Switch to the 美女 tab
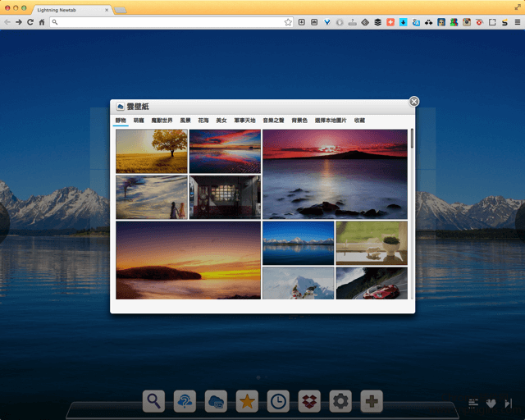Screen dimensions: 525x420 [221, 121]
